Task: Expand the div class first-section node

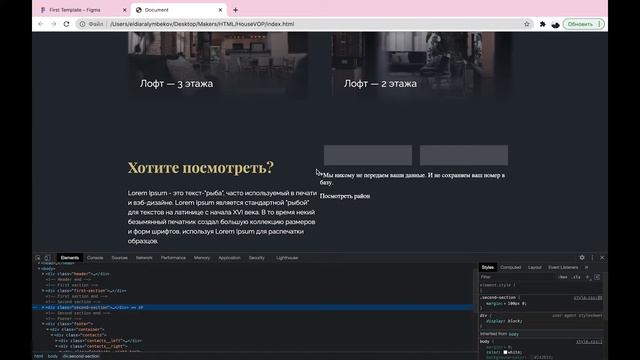Action: coord(43,291)
